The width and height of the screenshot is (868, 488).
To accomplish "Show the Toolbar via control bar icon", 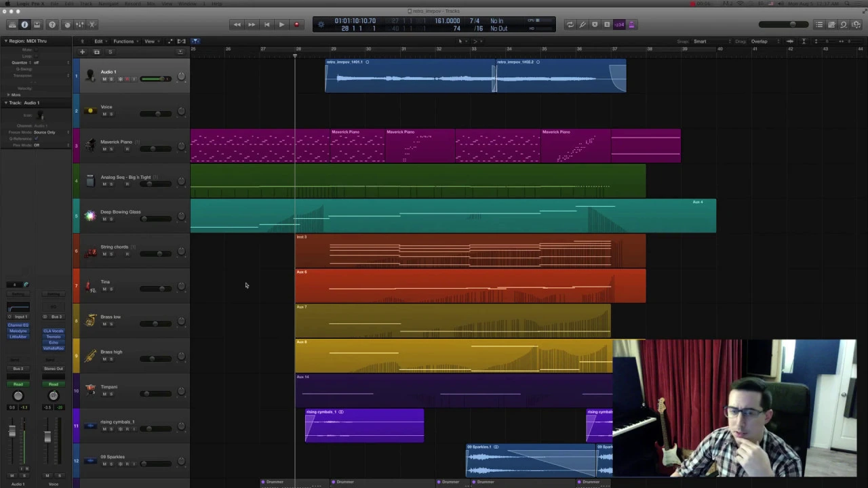I will [x=37, y=24].
